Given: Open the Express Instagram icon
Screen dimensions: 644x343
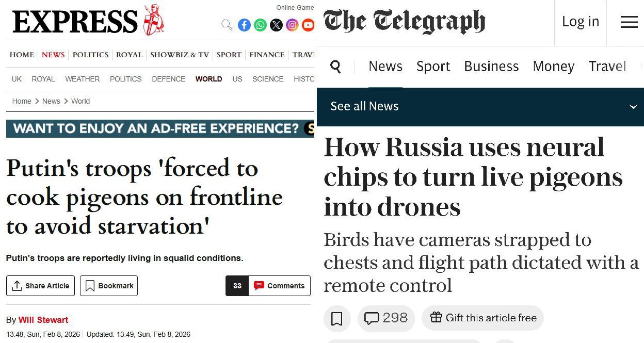Looking at the screenshot, I should coord(292,25).
